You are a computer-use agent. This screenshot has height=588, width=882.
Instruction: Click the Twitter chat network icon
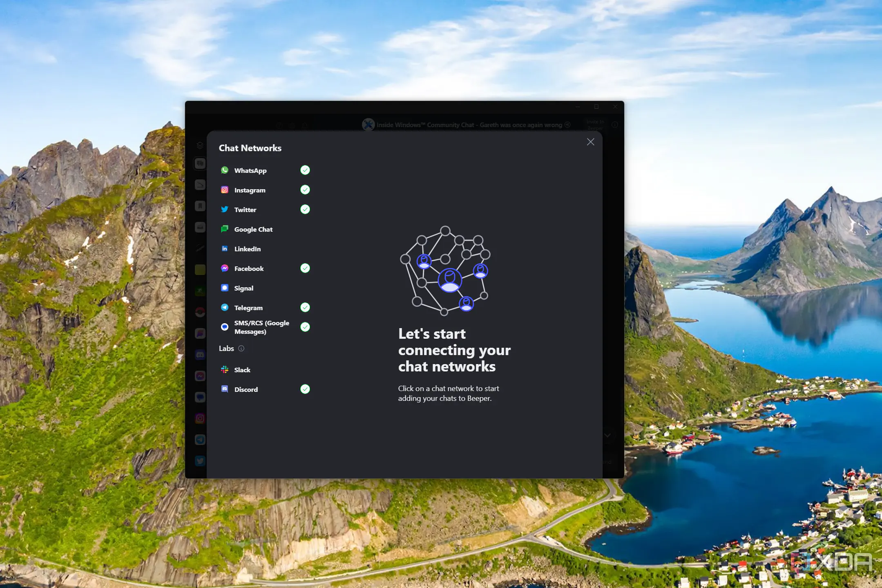click(225, 209)
